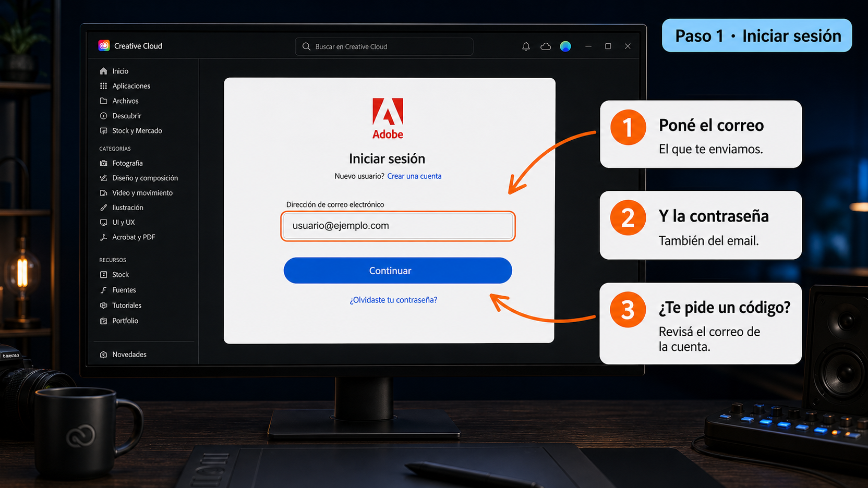The height and width of the screenshot is (488, 868).
Task: Select the Diseño y composición label
Action: (145, 178)
